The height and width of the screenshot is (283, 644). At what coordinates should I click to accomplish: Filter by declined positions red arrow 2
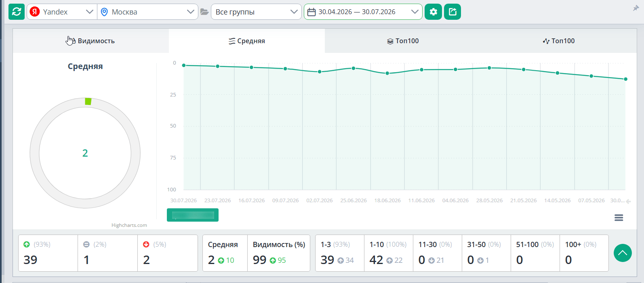click(168, 253)
